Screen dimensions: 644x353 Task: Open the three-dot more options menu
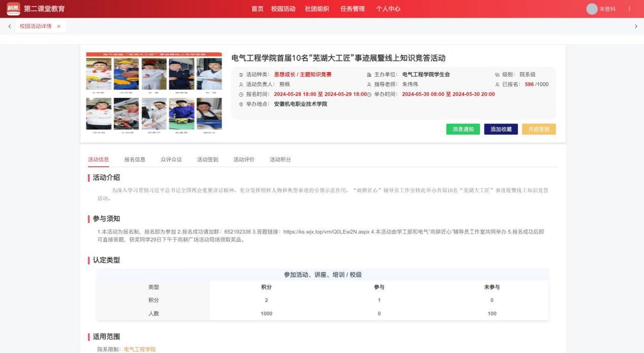click(x=629, y=9)
